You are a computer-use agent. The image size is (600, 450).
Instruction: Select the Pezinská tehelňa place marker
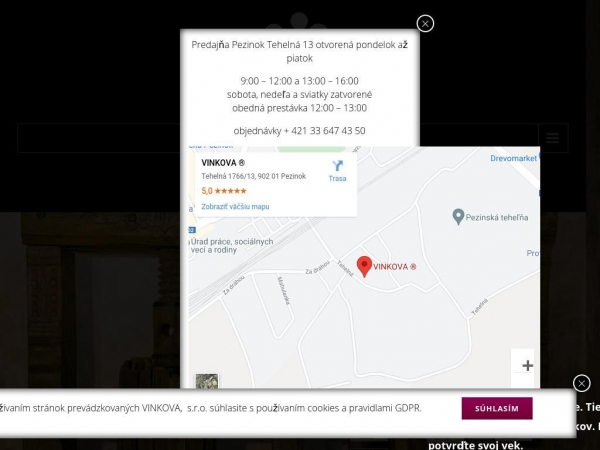458,217
